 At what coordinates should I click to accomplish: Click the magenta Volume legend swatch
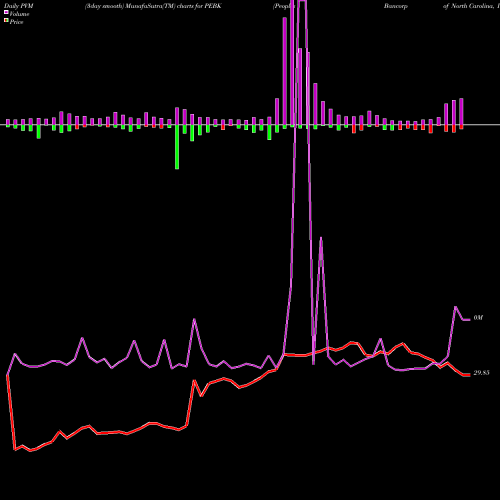(6, 13)
